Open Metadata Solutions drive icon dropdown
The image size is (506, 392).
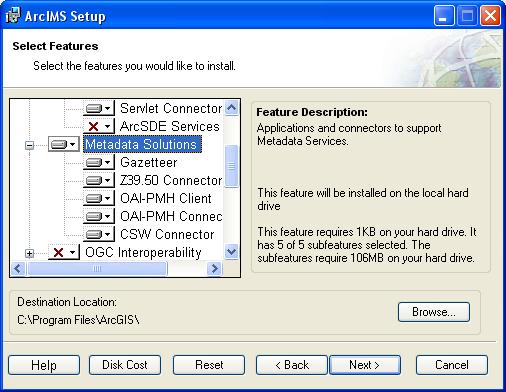64,144
